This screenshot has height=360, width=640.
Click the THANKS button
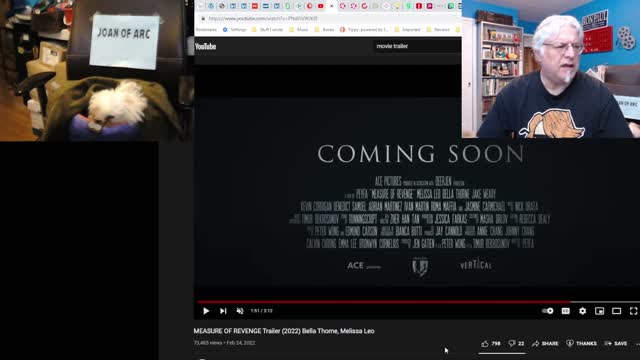click(x=582, y=344)
